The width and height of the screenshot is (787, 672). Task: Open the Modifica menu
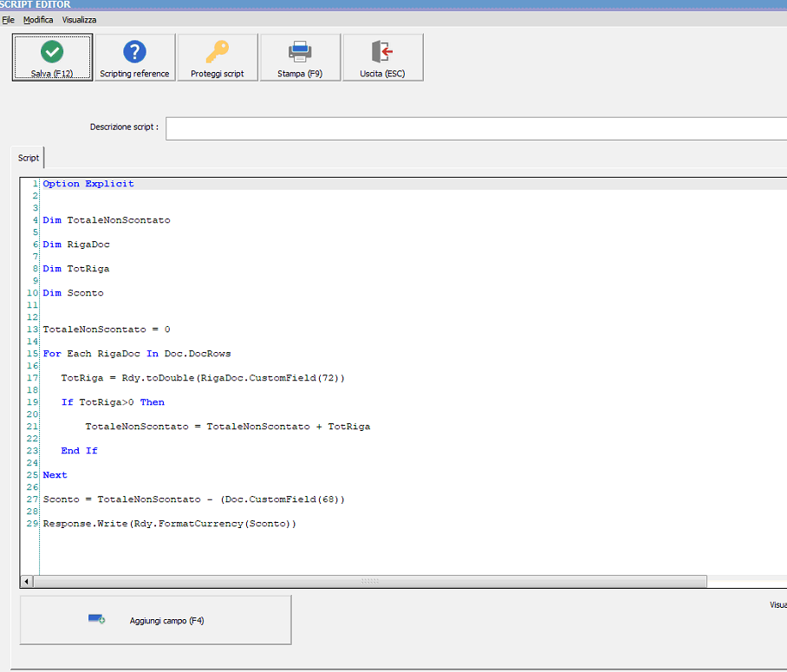tap(38, 20)
